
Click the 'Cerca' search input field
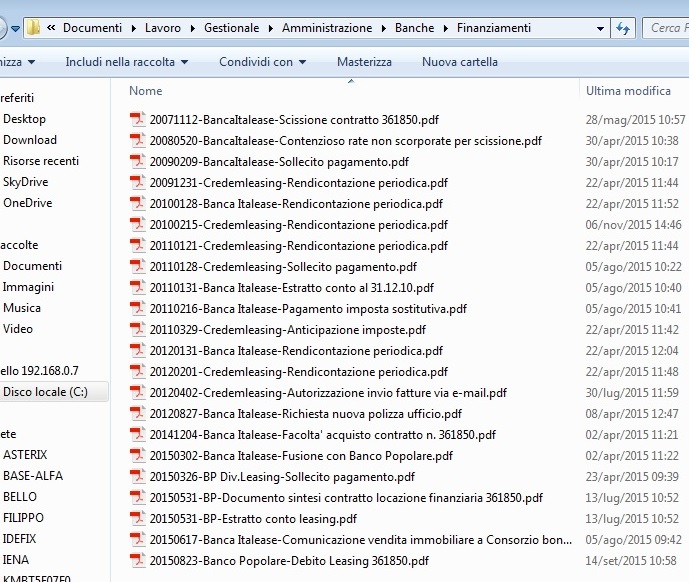pos(665,29)
